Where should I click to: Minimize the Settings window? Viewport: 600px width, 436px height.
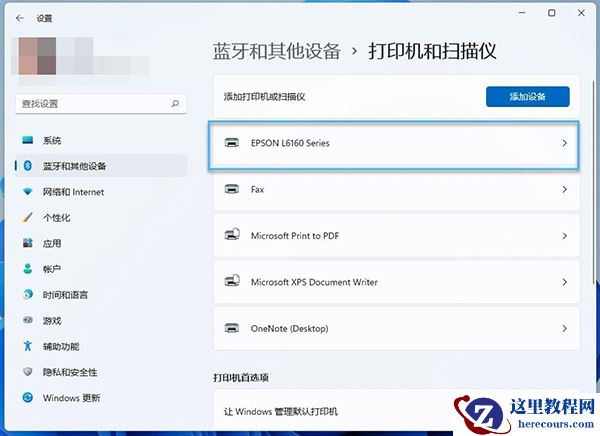522,13
